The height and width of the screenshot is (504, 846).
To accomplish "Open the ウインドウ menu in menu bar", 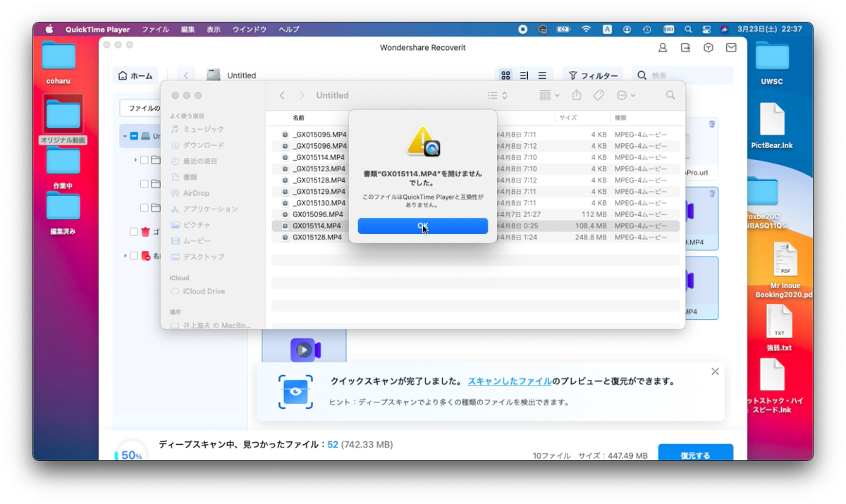I will click(x=250, y=30).
